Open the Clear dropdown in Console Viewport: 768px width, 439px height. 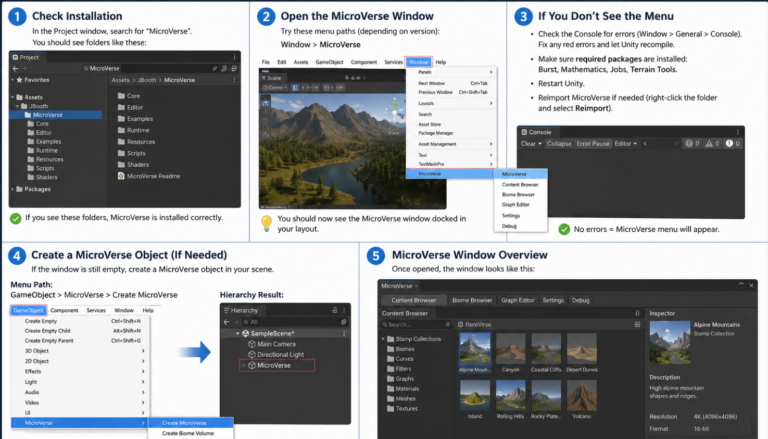(531, 144)
